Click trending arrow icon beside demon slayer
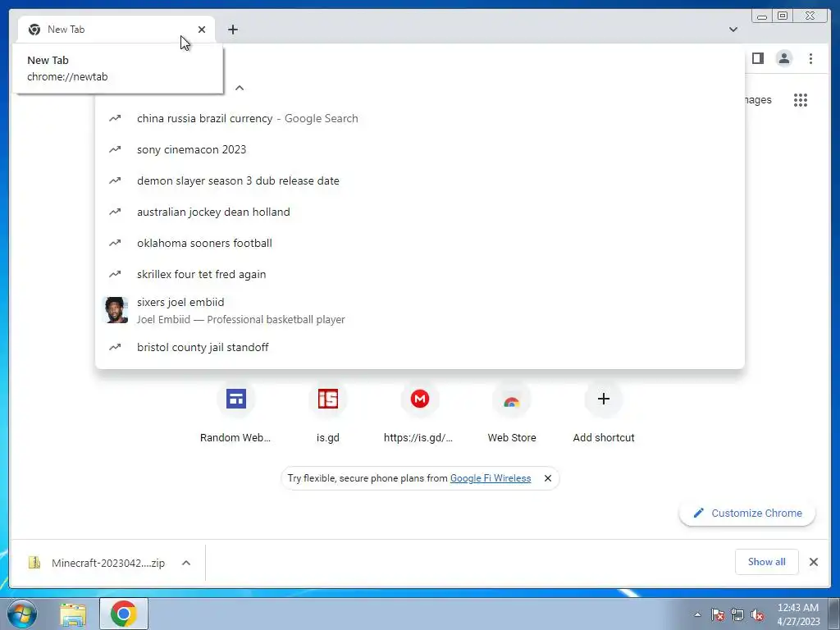This screenshot has width=840, height=630. [115, 180]
